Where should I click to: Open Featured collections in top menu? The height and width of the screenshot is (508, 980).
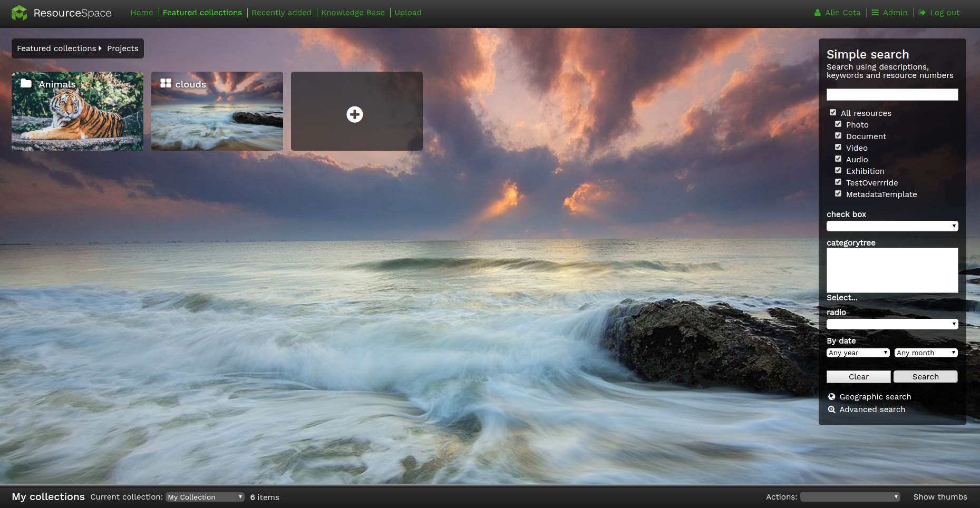[x=202, y=13]
